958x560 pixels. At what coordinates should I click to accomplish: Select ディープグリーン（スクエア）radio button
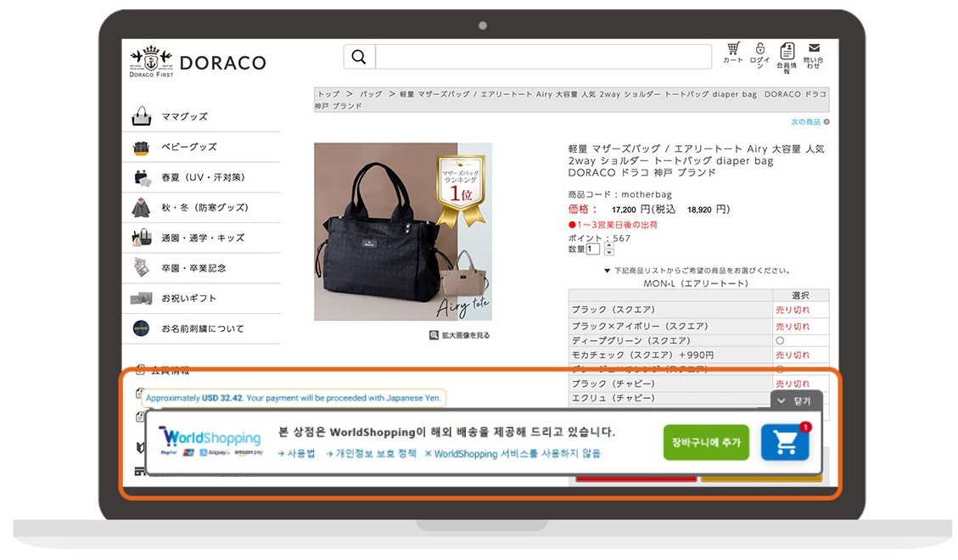(780, 340)
